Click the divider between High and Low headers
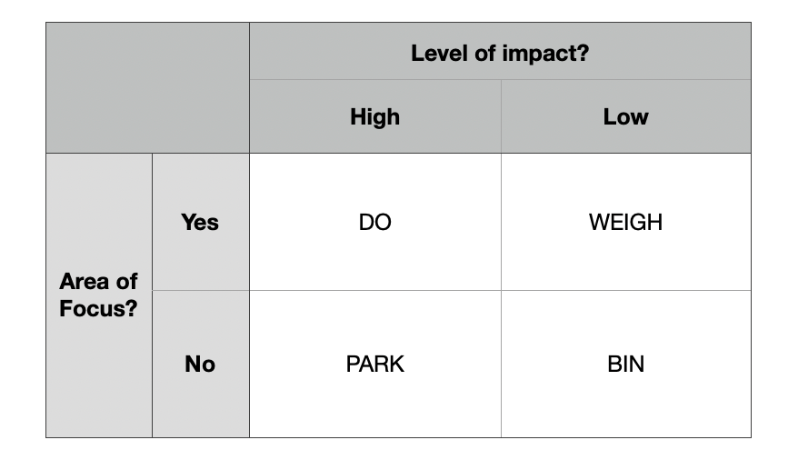Screen dimensions: 800x460 pyautogui.click(x=501, y=117)
